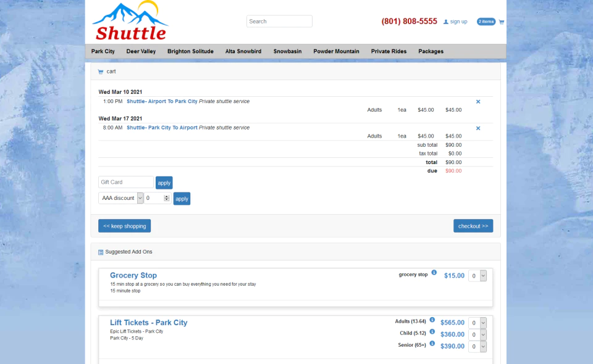Remove Park City To Airport shuttle item
The width and height of the screenshot is (593, 364).
coord(478,128)
